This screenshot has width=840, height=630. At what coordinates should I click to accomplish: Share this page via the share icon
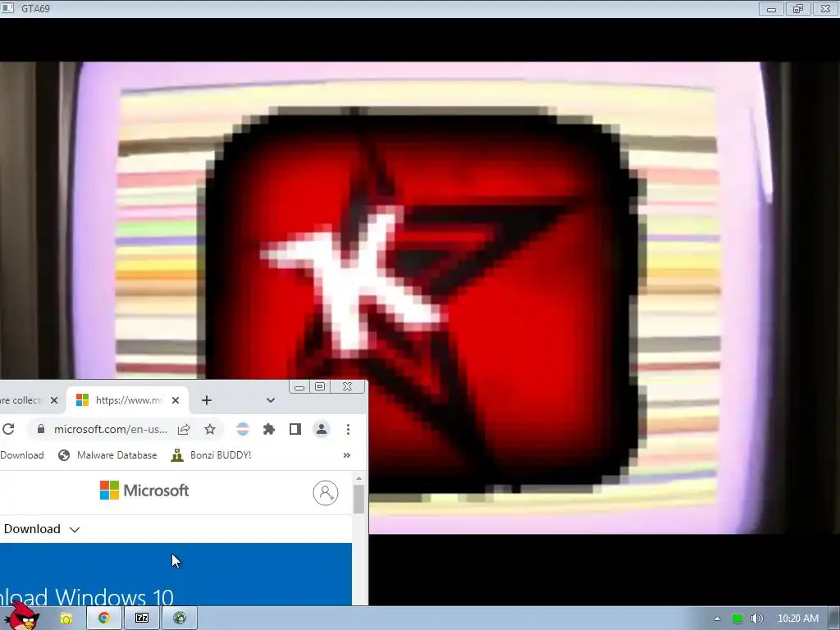tap(184, 429)
